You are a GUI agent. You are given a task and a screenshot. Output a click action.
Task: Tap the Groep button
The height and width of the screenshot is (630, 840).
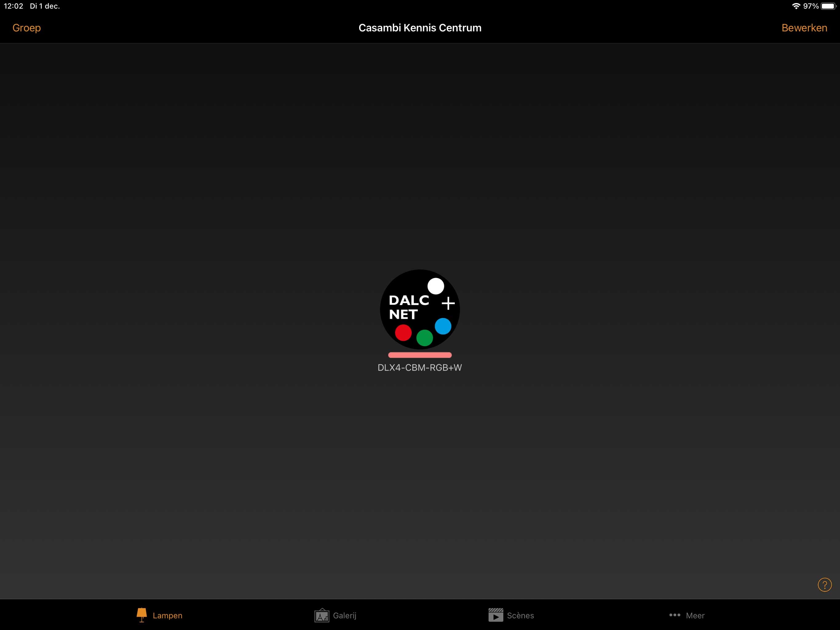tap(26, 28)
